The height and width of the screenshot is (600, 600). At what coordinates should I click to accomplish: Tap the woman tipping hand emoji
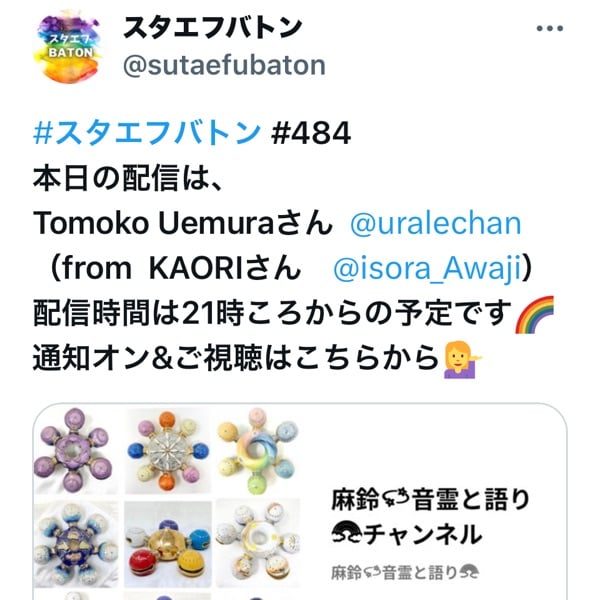pos(462,359)
